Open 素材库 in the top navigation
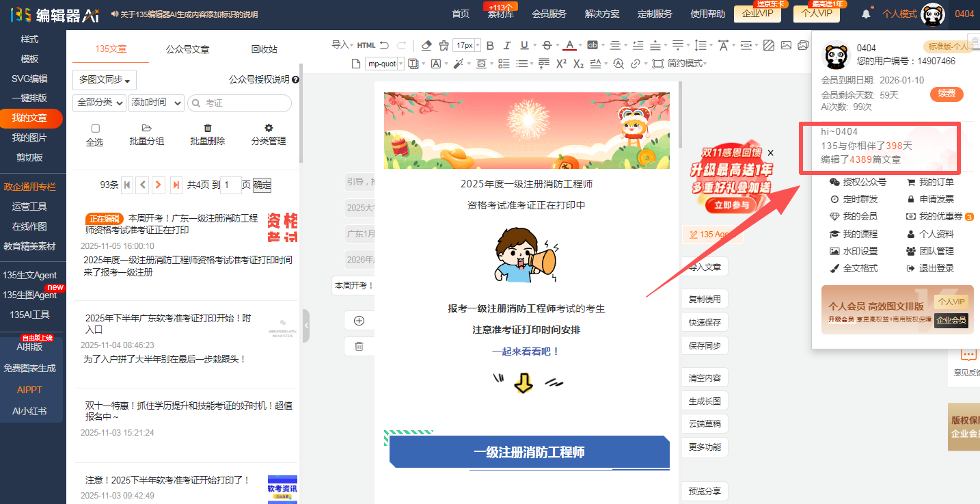Viewport: 980px width, 504px height. pyautogui.click(x=500, y=14)
